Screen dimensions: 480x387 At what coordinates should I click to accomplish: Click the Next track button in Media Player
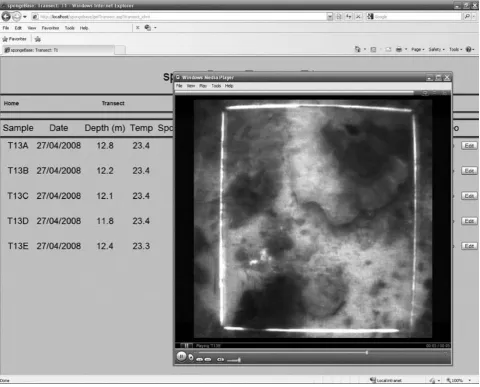208,359
